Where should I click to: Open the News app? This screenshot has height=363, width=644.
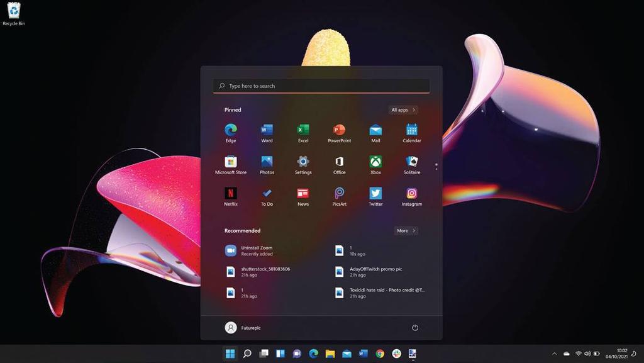pyautogui.click(x=303, y=197)
